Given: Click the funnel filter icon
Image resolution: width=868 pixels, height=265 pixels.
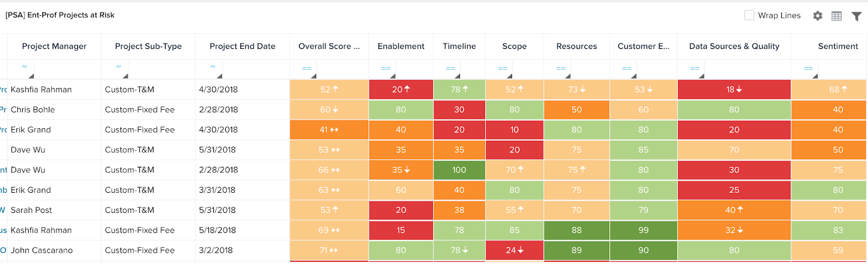Looking at the screenshot, I should (856, 16).
